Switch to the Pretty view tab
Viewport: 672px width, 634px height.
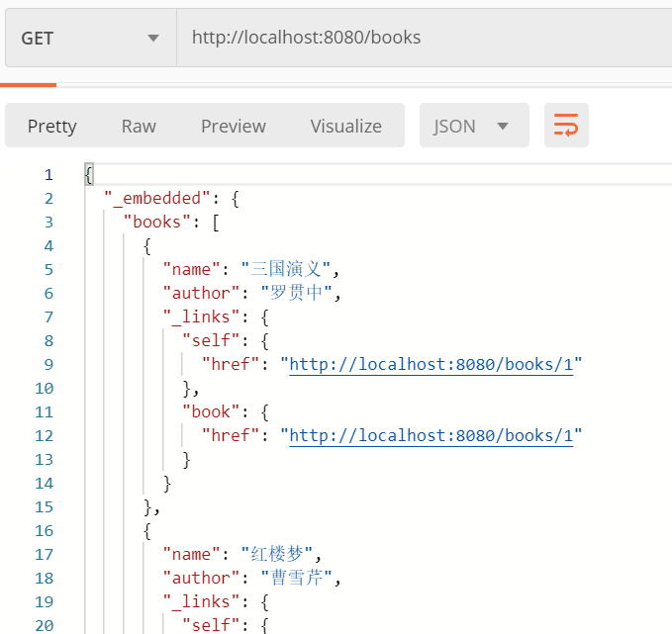click(x=51, y=126)
